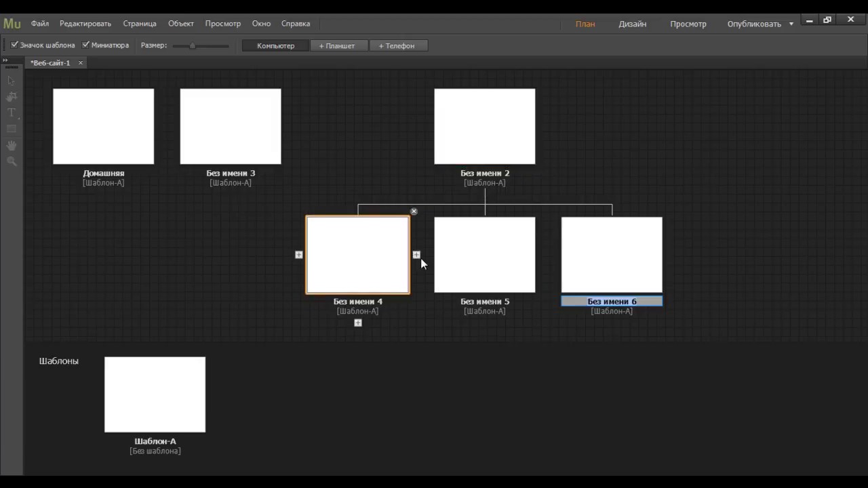The image size is (868, 488).
Task: Select the Text tool
Action: pyautogui.click(x=12, y=113)
